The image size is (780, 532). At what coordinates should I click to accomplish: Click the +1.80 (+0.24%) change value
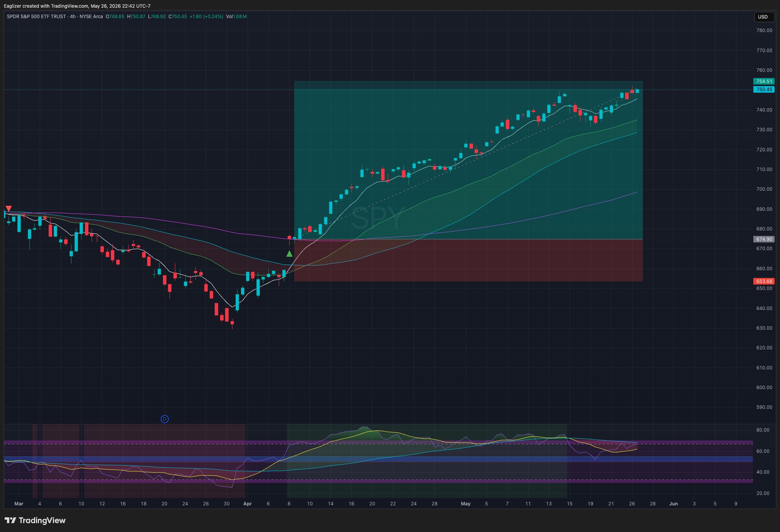[x=206, y=17]
